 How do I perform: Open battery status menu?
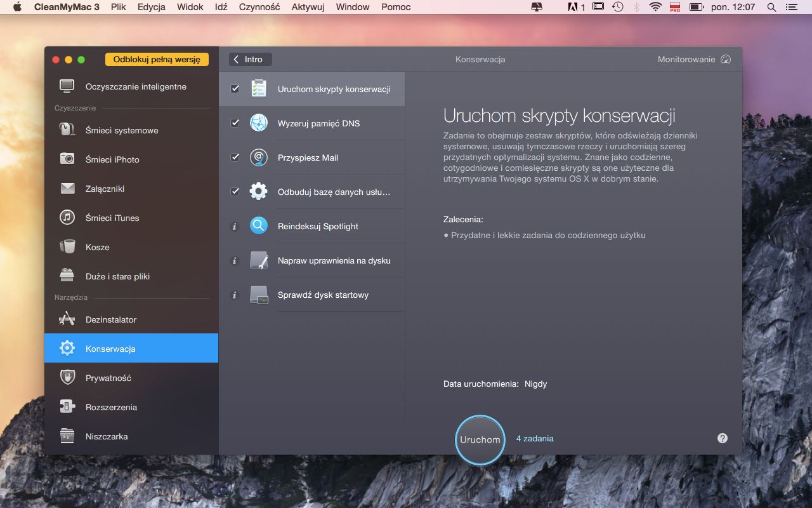click(x=697, y=7)
